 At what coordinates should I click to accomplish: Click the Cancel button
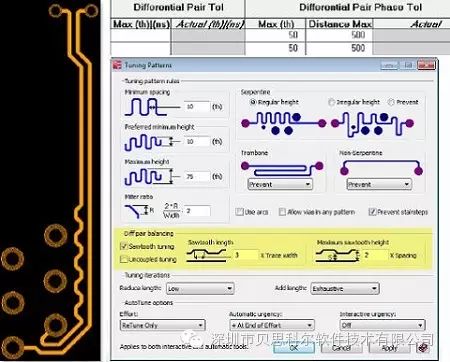341,348
